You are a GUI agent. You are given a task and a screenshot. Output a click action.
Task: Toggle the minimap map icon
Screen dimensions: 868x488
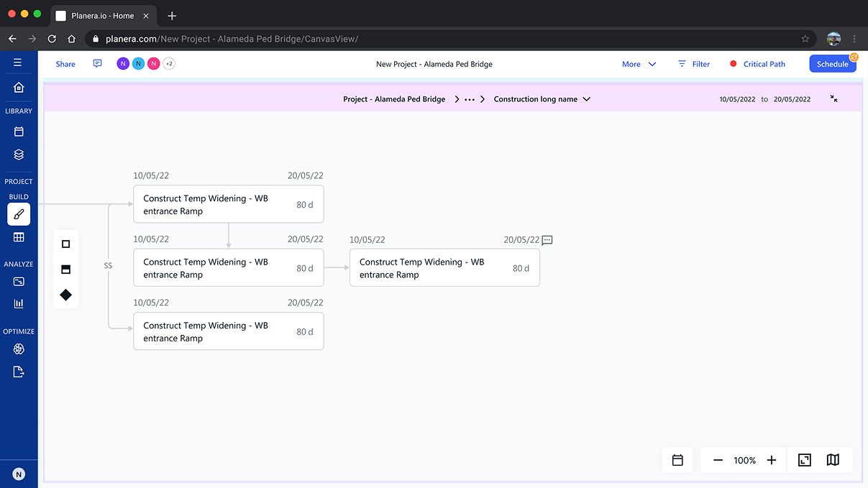click(833, 460)
